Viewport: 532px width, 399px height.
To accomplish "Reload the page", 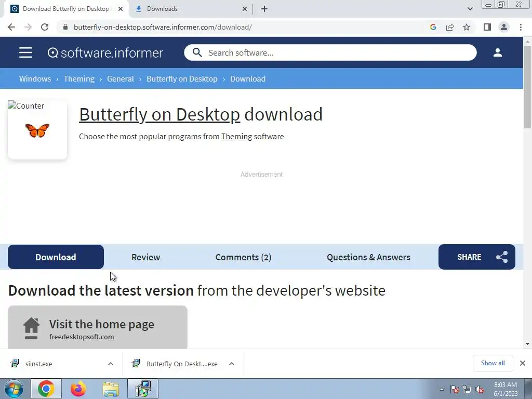I will (45, 27).
